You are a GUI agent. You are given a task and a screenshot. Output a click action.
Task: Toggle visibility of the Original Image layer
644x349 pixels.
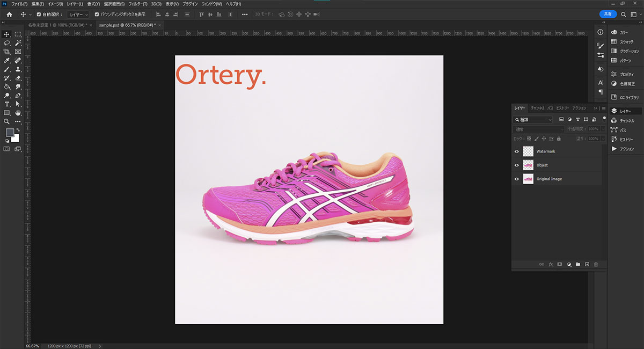[x=517, y=179]
